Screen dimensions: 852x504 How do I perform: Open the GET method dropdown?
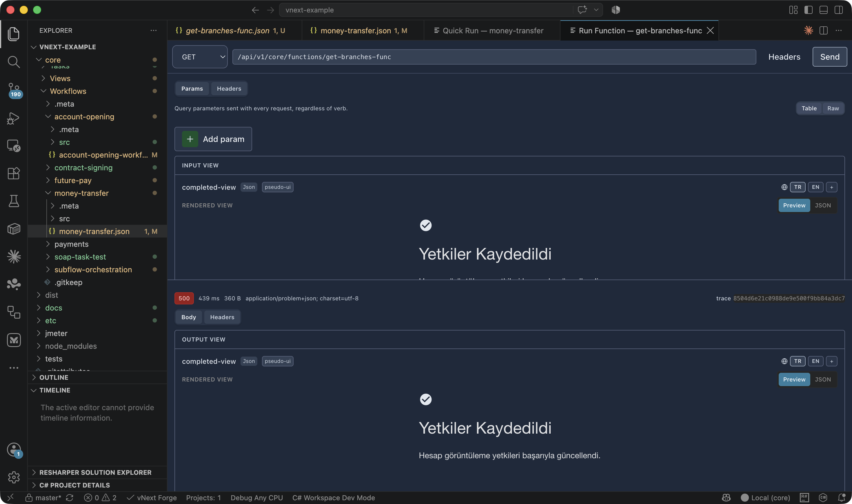pyautogui.click(x=200, y=57)
